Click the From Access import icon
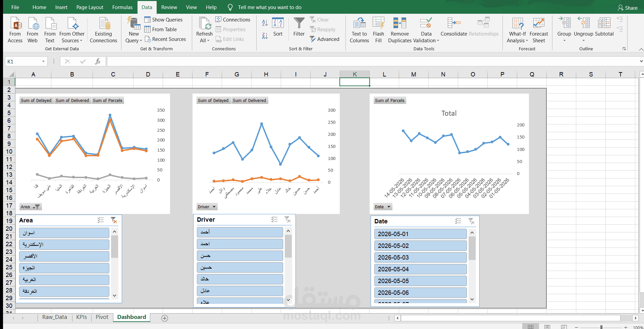Screen dimensions: 644x329 (15, 30)
